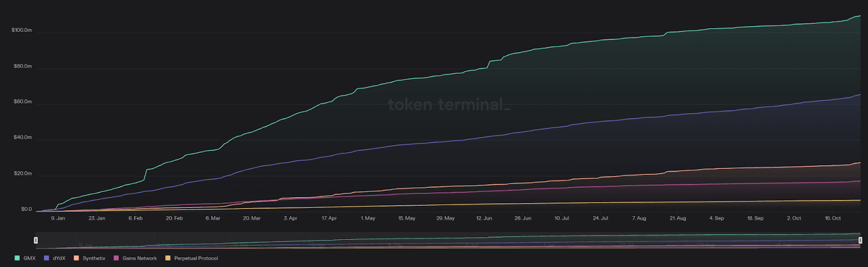Click the 2. Oct x-axis label
The width and height of the screenshot is (868, 267).
pos(794,218)
